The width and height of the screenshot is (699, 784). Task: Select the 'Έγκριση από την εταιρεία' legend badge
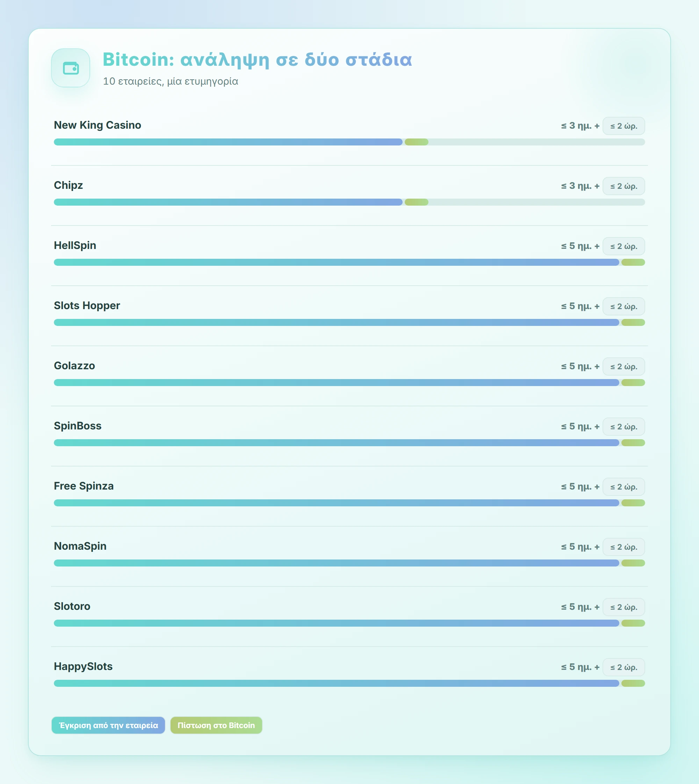[x=108, y=725]
